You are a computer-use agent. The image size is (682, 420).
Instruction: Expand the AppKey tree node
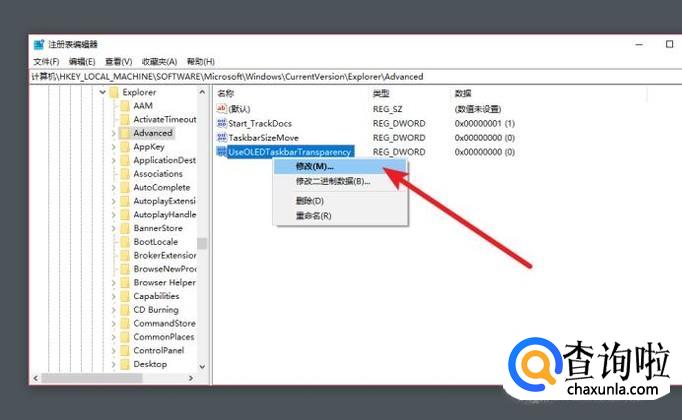click(114, 147)
